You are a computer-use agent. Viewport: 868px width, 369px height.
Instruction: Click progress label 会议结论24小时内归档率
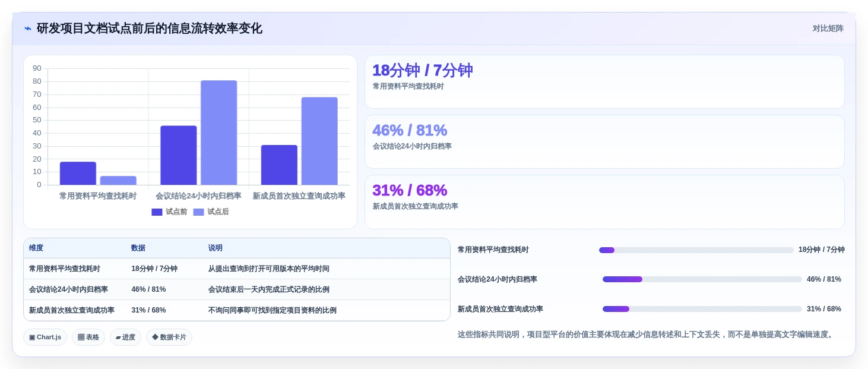coord(498,279)
